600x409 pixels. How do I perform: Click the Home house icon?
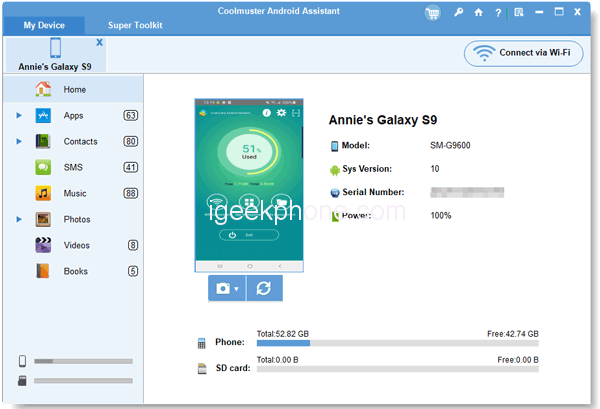click(x=43, y=89)
